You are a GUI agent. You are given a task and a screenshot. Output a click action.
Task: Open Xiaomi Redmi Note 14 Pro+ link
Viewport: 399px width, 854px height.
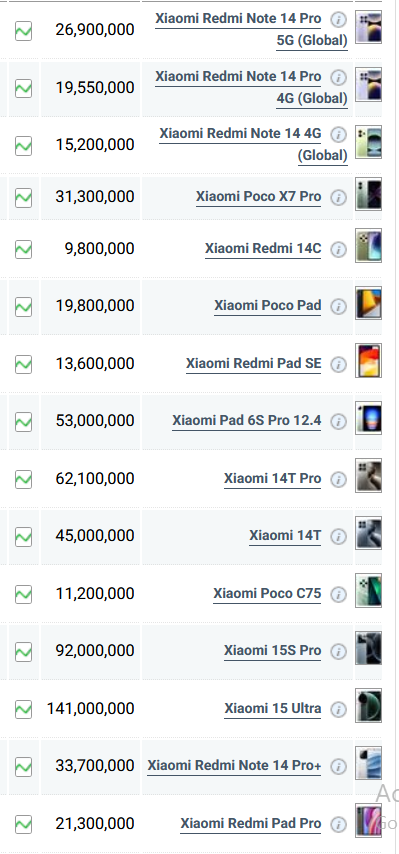coord(234,766)
